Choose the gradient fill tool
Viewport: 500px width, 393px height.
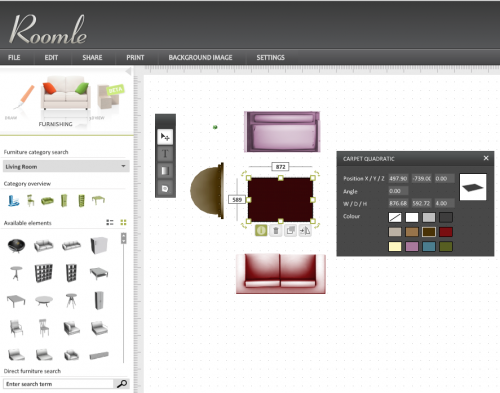point(165,171)
